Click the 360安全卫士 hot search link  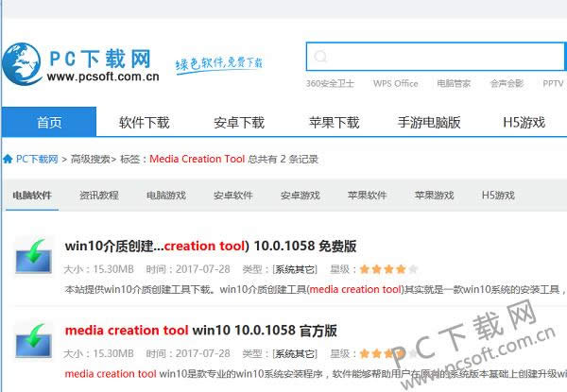pyautogui.click(x=330, y=83)
